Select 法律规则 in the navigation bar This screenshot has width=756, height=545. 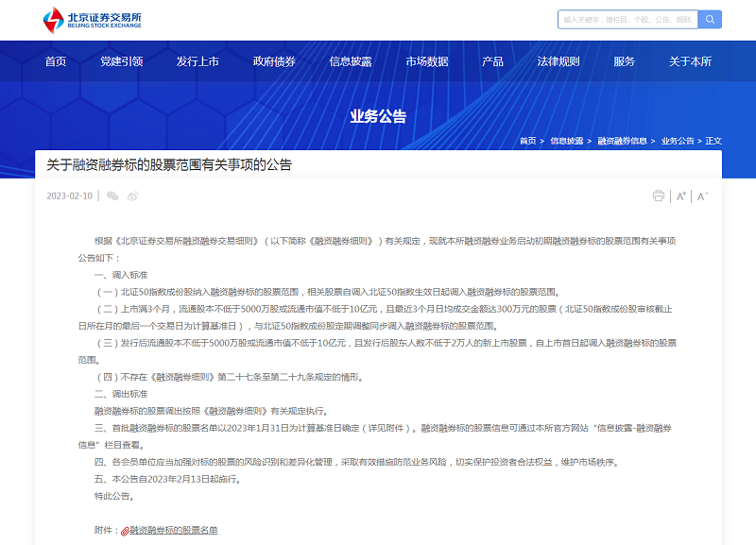point(558,61)
